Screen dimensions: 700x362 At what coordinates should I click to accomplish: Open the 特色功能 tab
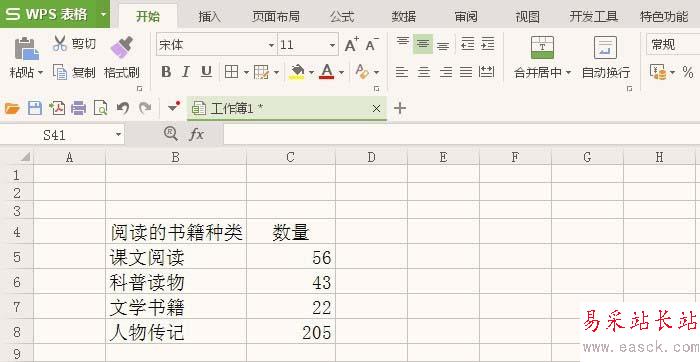664,17
